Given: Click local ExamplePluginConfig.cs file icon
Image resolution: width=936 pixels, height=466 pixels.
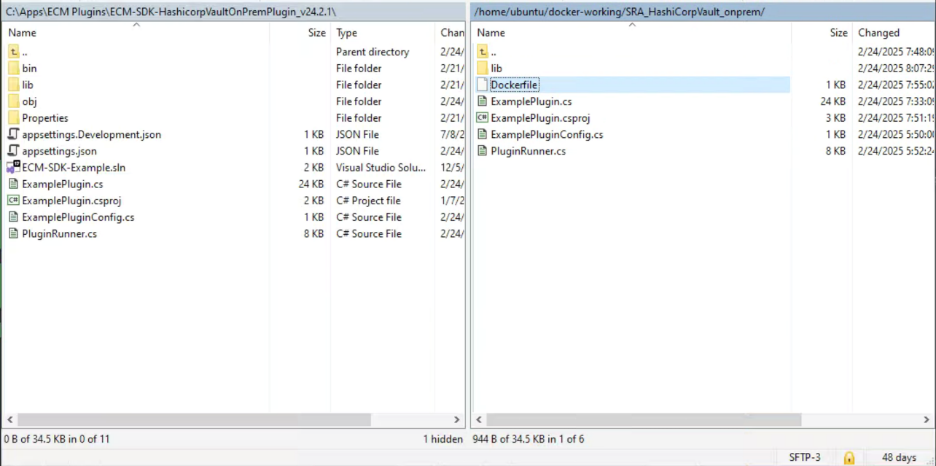Looking at the screenshot, I should click(14, 217).
